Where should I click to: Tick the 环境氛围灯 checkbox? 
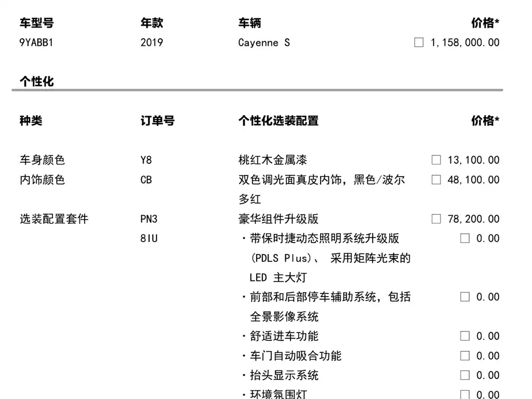pos(465,394)
